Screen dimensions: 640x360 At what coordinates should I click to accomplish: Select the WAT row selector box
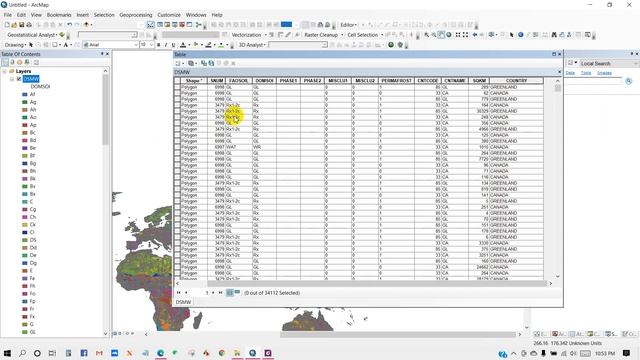point(177,147)
